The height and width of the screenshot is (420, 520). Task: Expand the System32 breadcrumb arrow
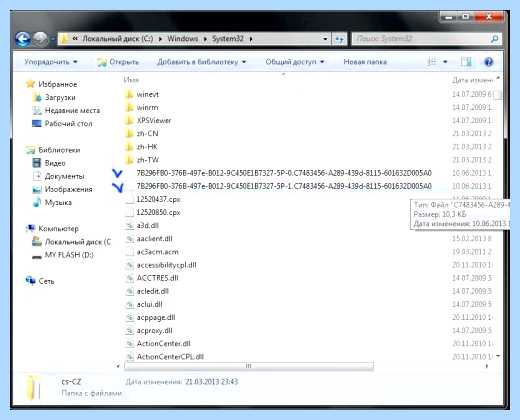coord(251,39)
